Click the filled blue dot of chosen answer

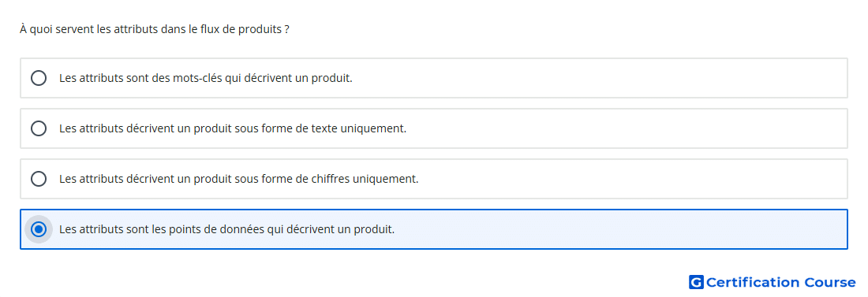(x=39, y=229)
